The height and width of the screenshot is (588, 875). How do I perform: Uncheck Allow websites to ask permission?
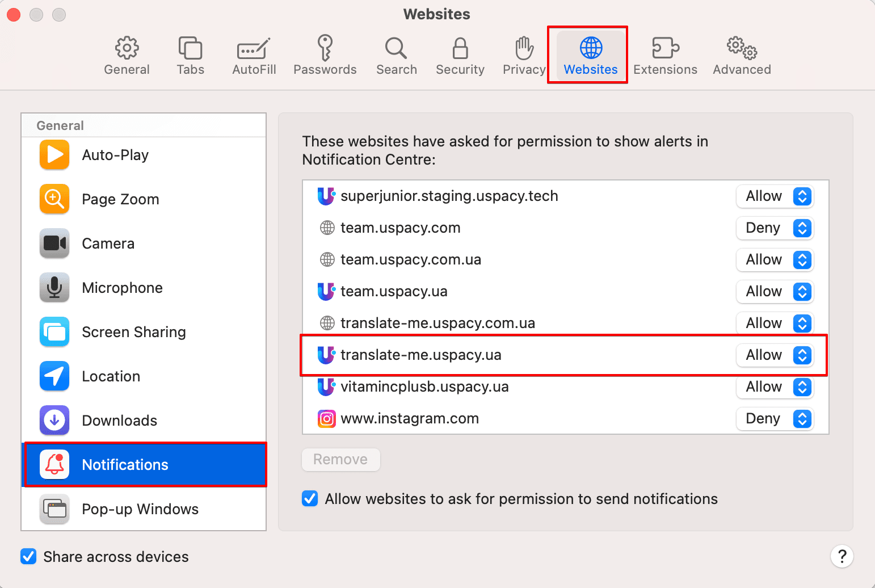[x=310, y=499]
